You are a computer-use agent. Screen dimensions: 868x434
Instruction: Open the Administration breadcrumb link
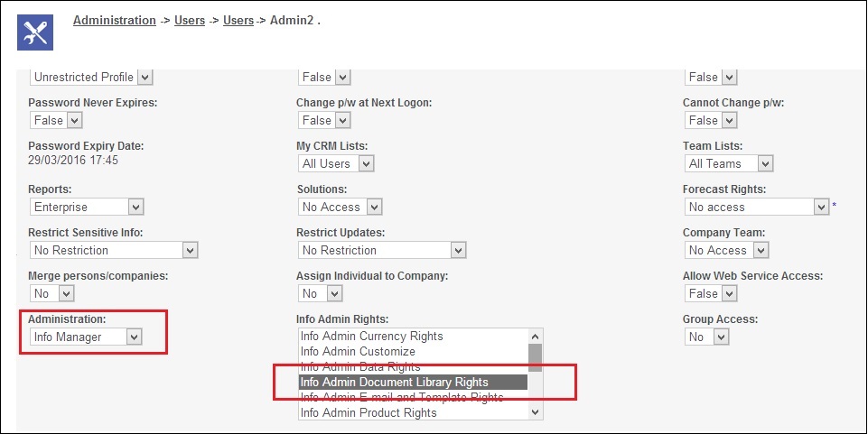(115, 21)
